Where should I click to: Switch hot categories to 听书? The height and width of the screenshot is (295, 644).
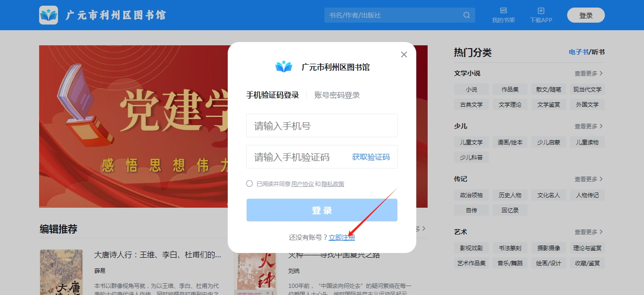tap(597, 52)
